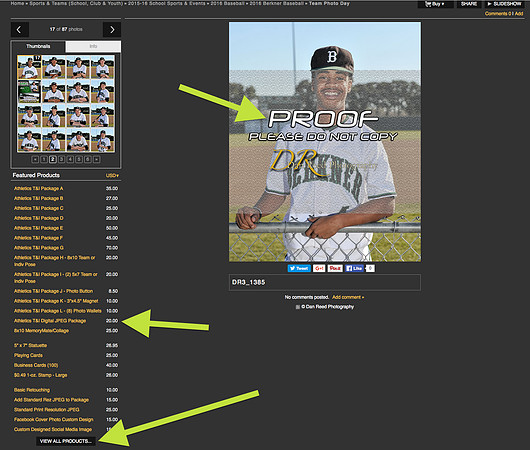
Task: Select Standard Print Resolution JPEG
Action: coord(47,410)
